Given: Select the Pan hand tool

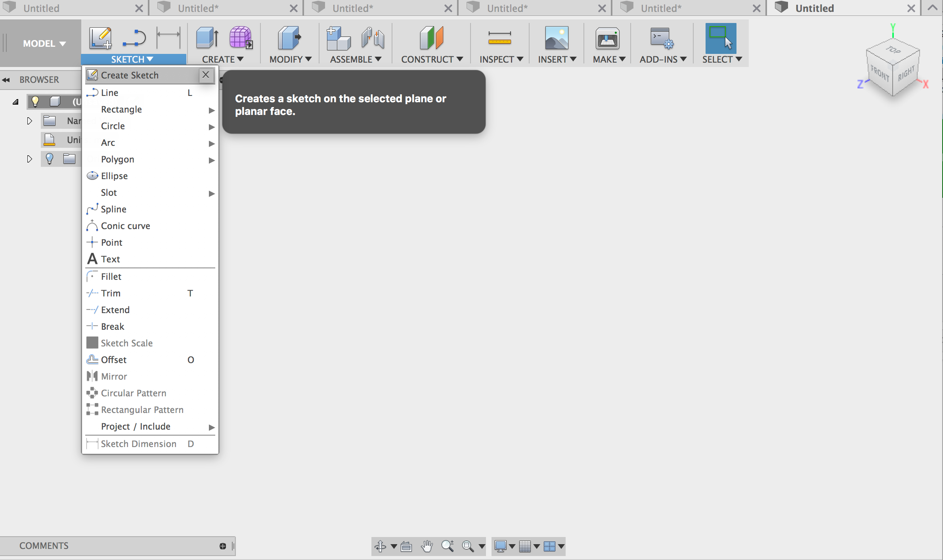Looking at the screenshot, I should [x=427, y=546].
